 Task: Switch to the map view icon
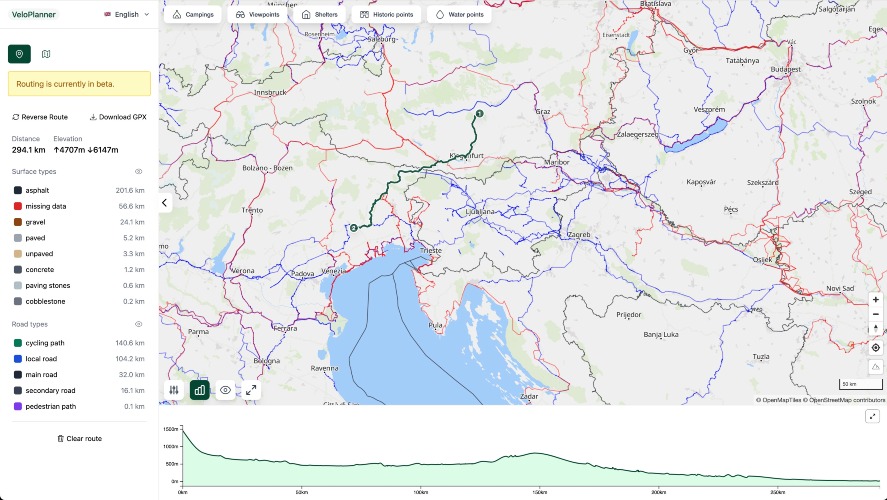coord(46,54)
